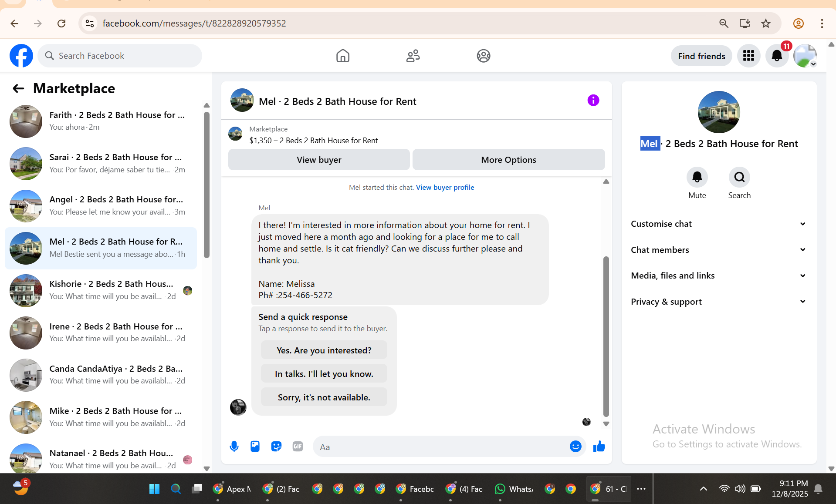Open More Options for this listing

click(x=508, y=160)
